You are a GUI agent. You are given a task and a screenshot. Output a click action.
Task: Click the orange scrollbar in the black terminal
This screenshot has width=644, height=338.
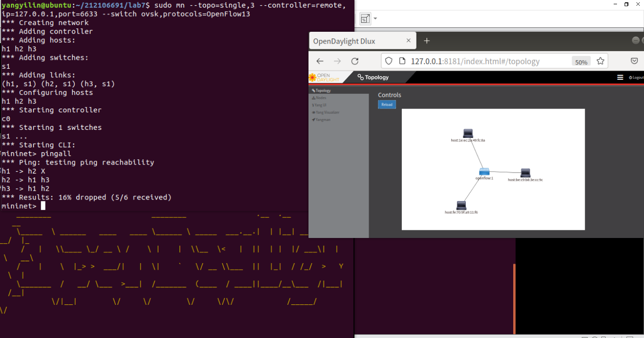click(x=514, y=299)
